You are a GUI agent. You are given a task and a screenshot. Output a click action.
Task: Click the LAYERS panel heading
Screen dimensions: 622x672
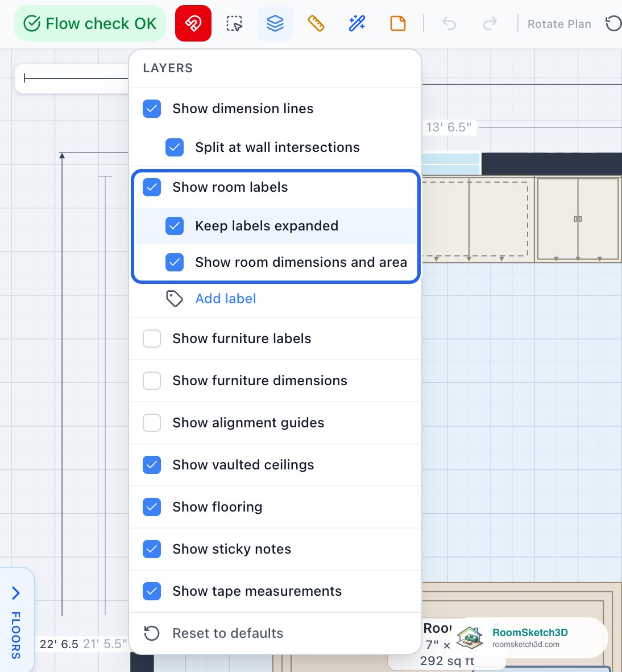click(x=168, y=68)
